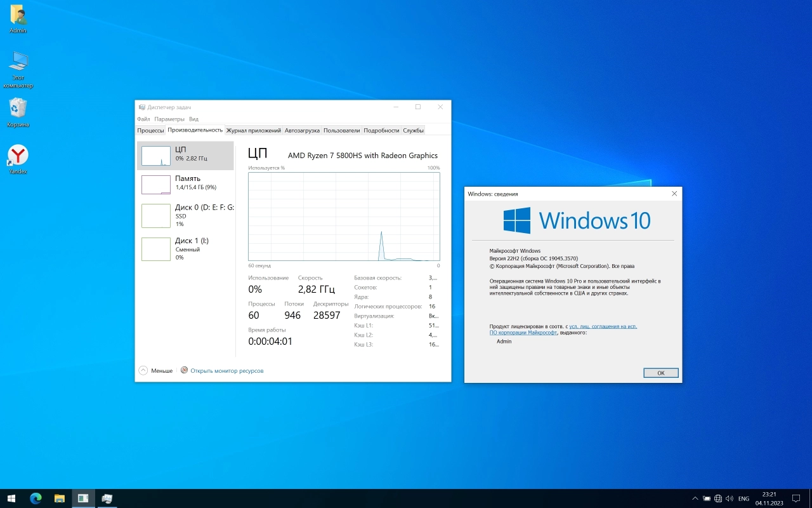This screenshot has width=812, height=508.
Task: Click the uptime value 0:00:04:01
Action: (270, 341)
